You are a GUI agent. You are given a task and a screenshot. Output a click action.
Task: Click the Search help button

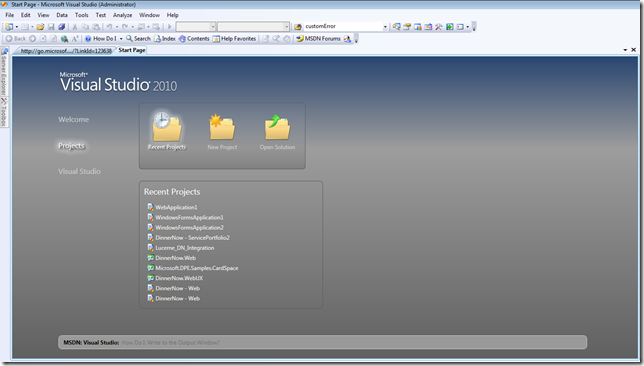138,39
